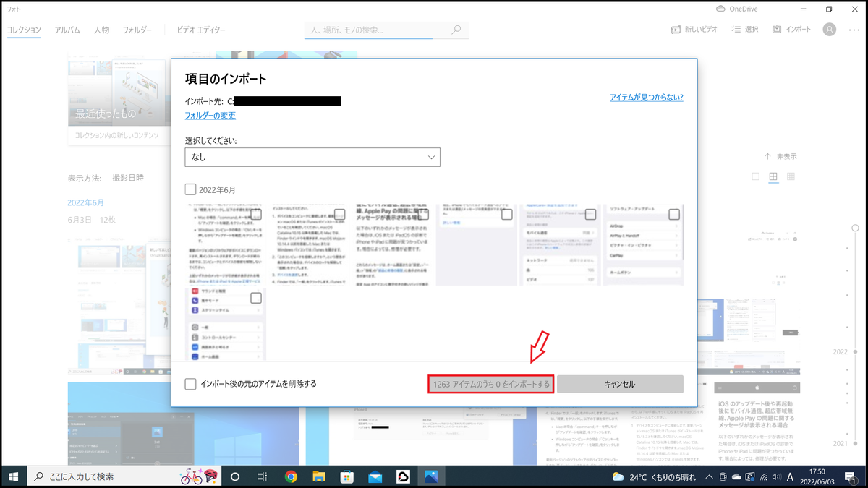Viewport: 868px width, 488px height.
Task: Tick checkbox on the mostly blank 詳しい情報 thumbnail
Action: 507,214
